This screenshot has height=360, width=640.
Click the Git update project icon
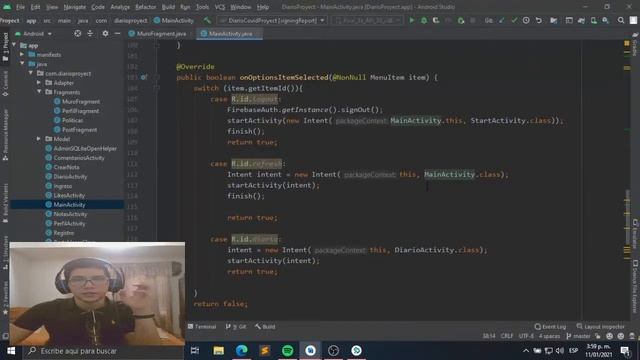(x=502, y=20)
